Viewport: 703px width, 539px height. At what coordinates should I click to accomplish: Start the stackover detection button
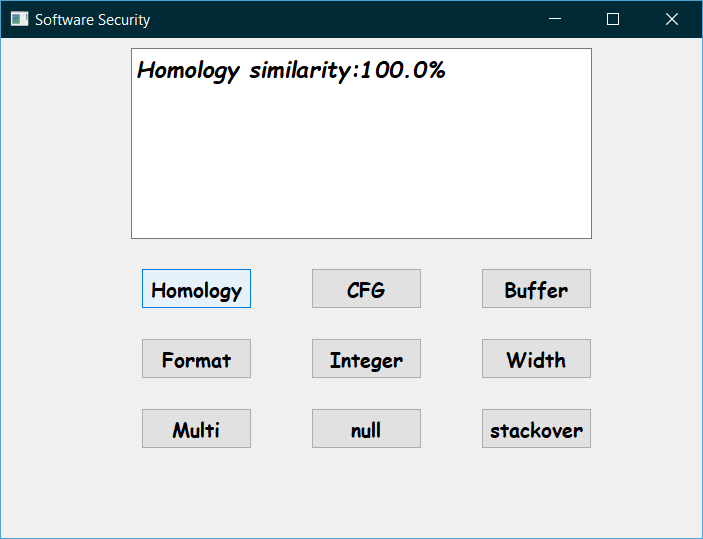pyautogui.click(x=536, y=429)
